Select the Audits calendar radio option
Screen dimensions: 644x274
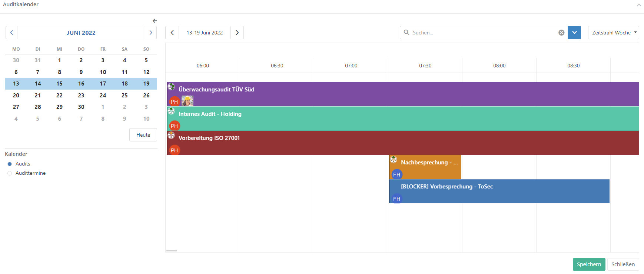10,164
